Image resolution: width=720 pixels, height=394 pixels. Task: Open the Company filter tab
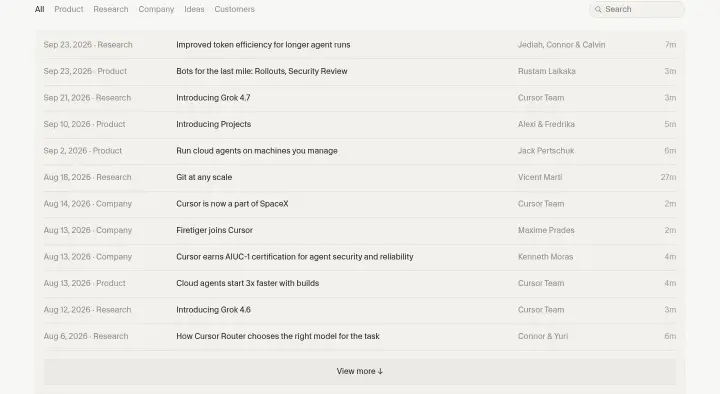tap(156, 9)
